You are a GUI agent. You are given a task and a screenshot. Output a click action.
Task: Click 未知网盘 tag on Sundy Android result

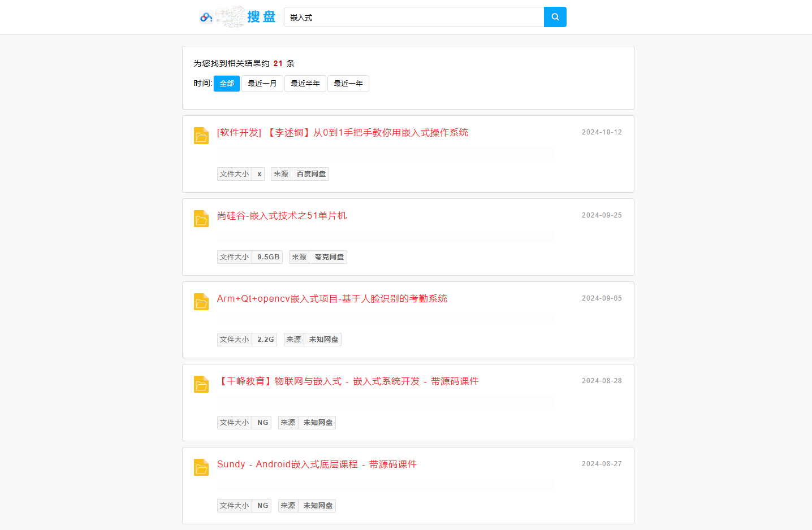(x=318, y=506)
